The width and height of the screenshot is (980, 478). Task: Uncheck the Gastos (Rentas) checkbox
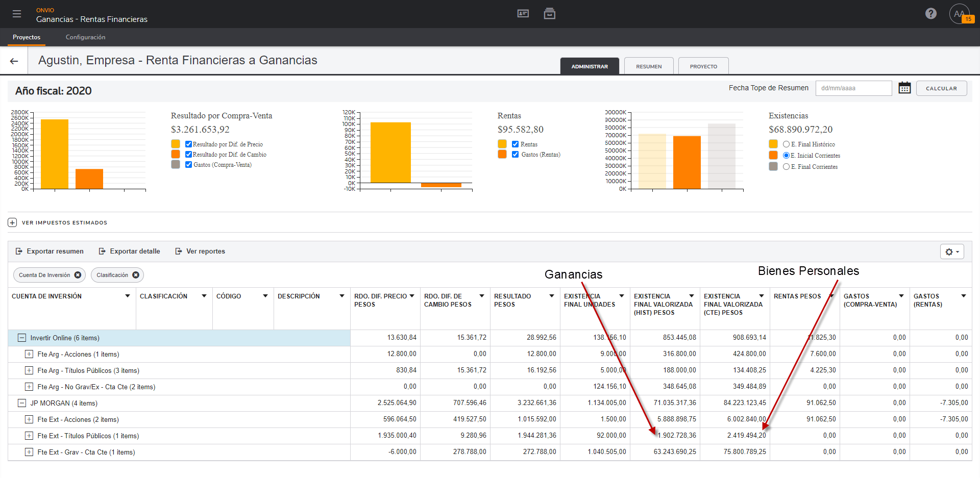click(515, 155)
